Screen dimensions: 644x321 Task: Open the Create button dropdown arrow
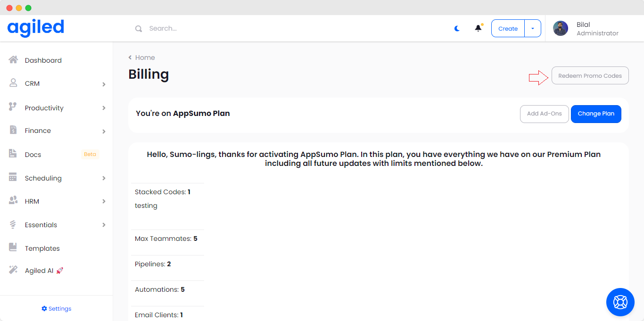coord(533,28)
